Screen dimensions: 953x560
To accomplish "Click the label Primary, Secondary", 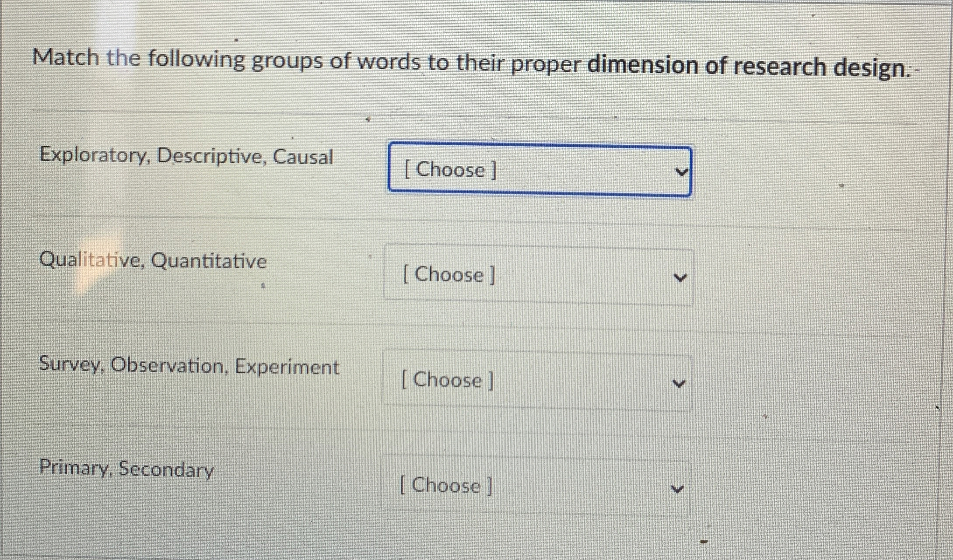I will [x=126, y=469].
